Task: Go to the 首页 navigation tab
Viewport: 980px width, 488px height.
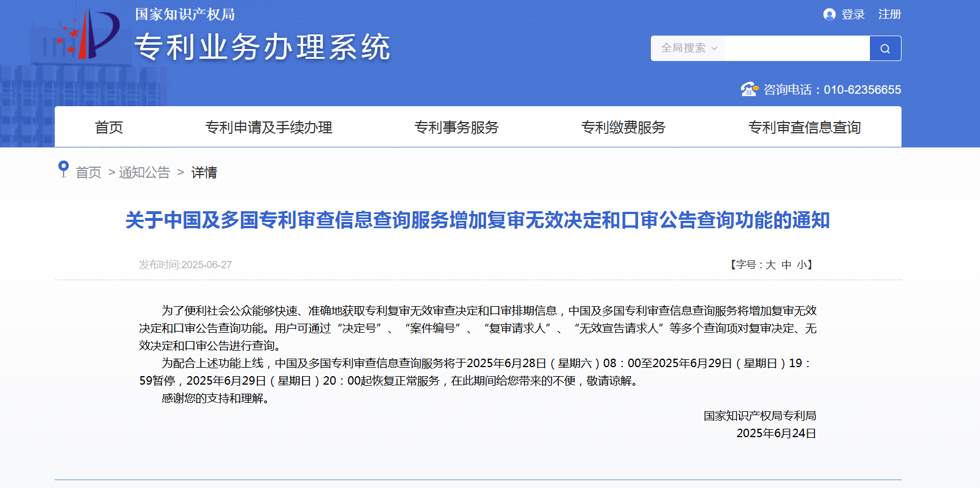Action: [x=109, y=128]
